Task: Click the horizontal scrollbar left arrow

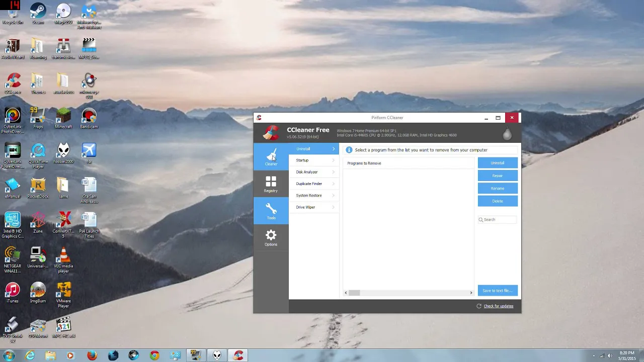Action: 346,293
